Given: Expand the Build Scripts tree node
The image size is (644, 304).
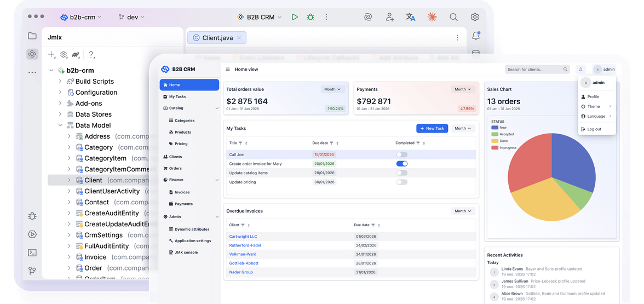Looking at the screenshot, I should [x=60, y=82].
